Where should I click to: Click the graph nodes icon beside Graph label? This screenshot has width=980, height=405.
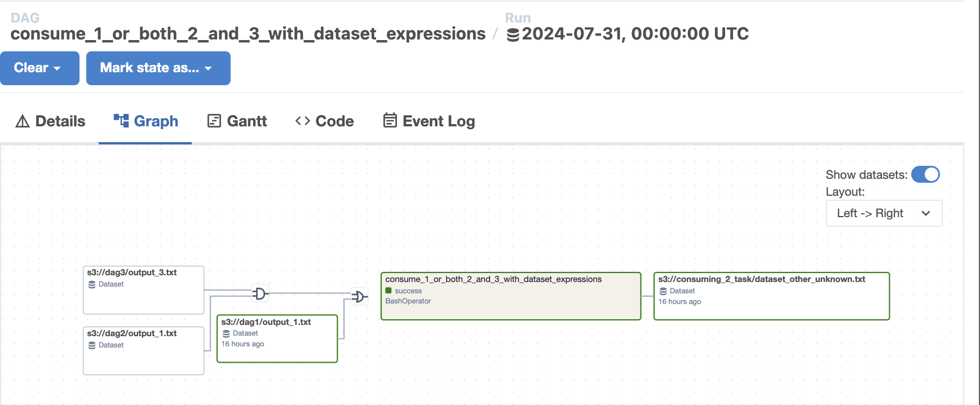[x=121, y=120]
